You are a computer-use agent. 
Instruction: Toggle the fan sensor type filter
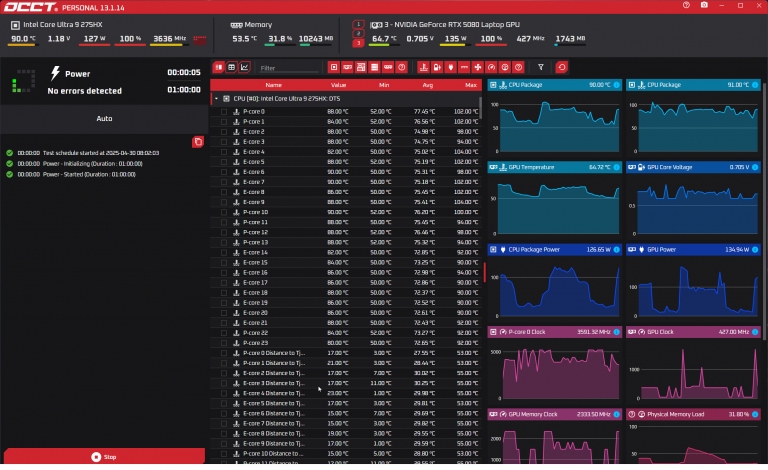pos(478,67)
